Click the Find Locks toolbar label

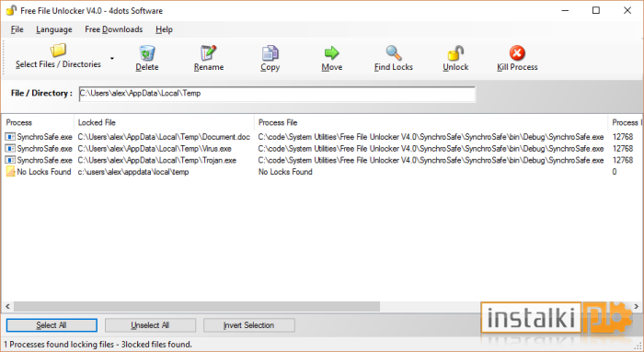(394, 67)
